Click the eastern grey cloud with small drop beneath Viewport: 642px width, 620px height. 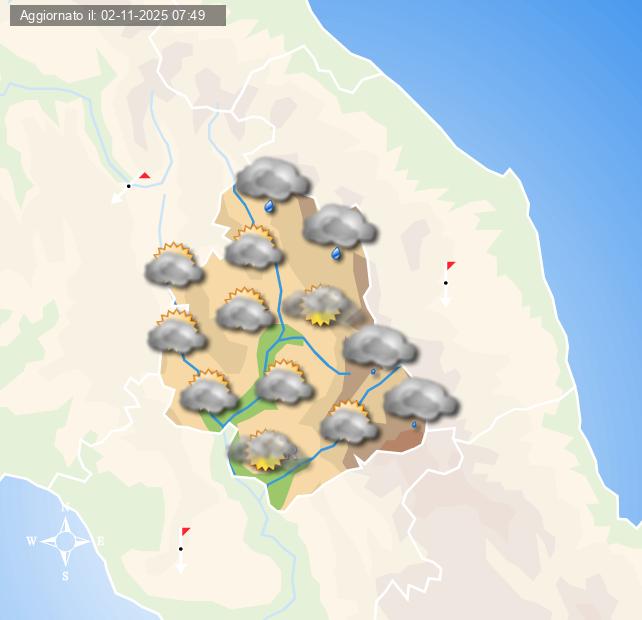coord(380,351)
